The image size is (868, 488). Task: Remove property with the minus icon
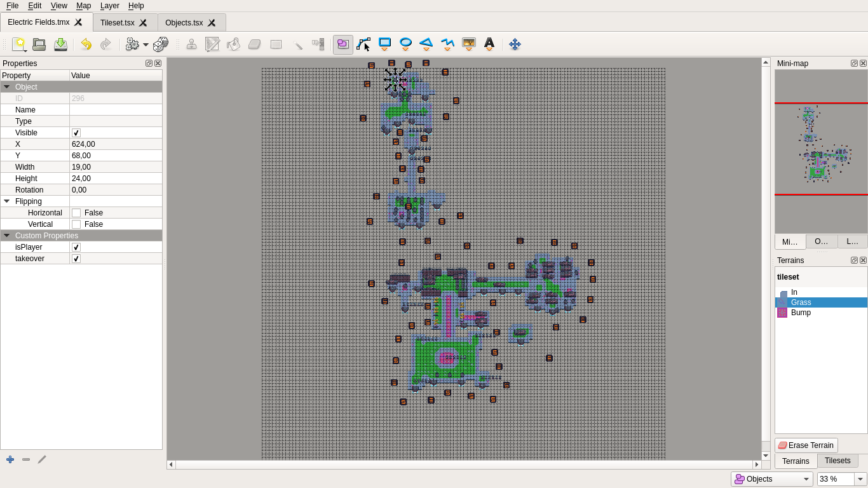tap(26, 459)
